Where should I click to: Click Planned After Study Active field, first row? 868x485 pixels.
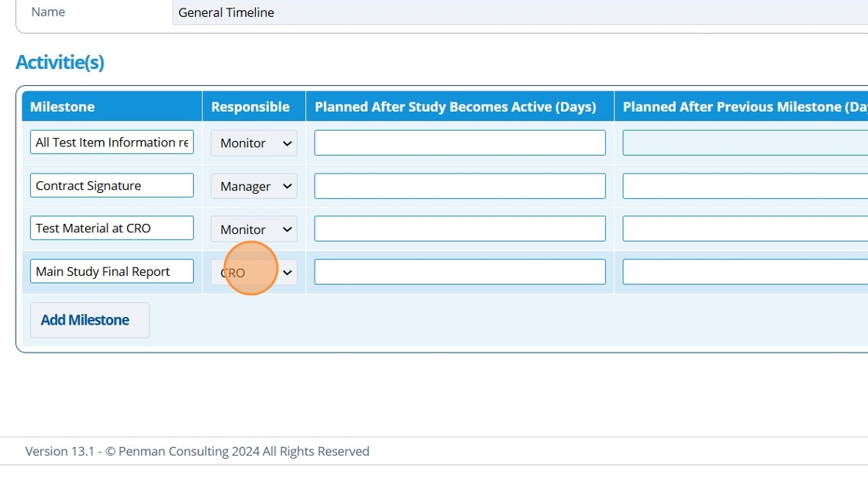(x=460, y=143)
